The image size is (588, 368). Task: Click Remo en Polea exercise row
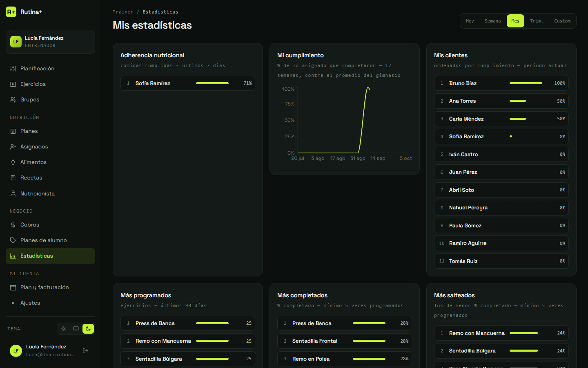pos(345,359)
